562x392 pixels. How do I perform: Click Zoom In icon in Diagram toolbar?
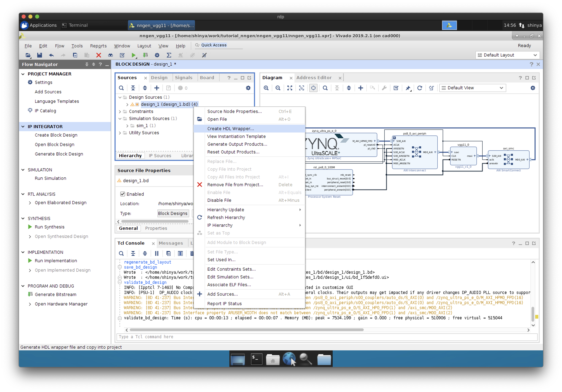point(266,88)
